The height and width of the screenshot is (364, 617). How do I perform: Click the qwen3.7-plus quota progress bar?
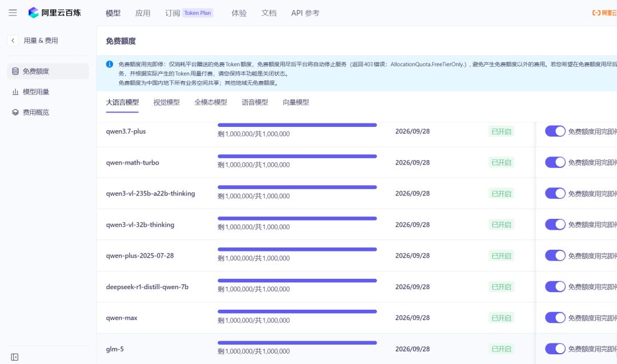(x=297, y=125)
